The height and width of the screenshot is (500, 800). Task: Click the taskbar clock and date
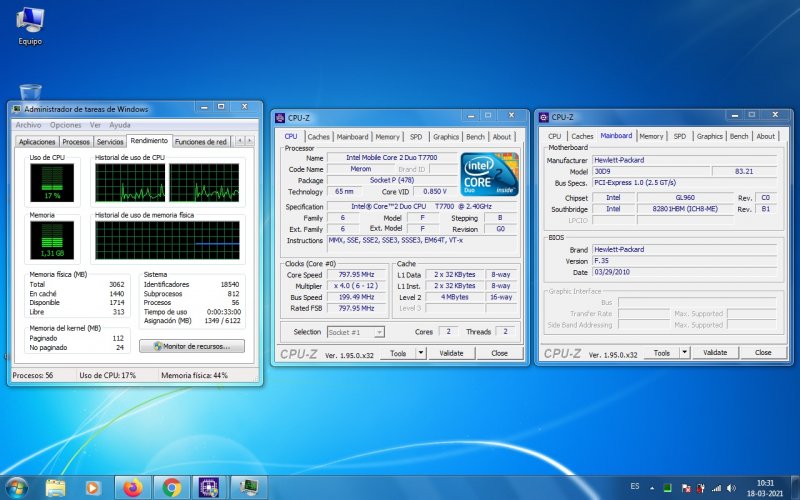pos(765,487)
